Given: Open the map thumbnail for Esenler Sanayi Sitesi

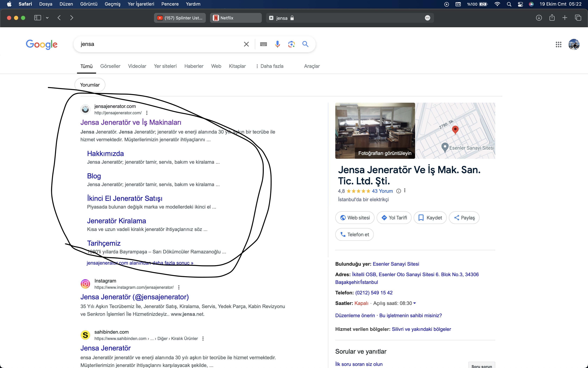Looking at the screenshot, I should click(x=455, y=131).
